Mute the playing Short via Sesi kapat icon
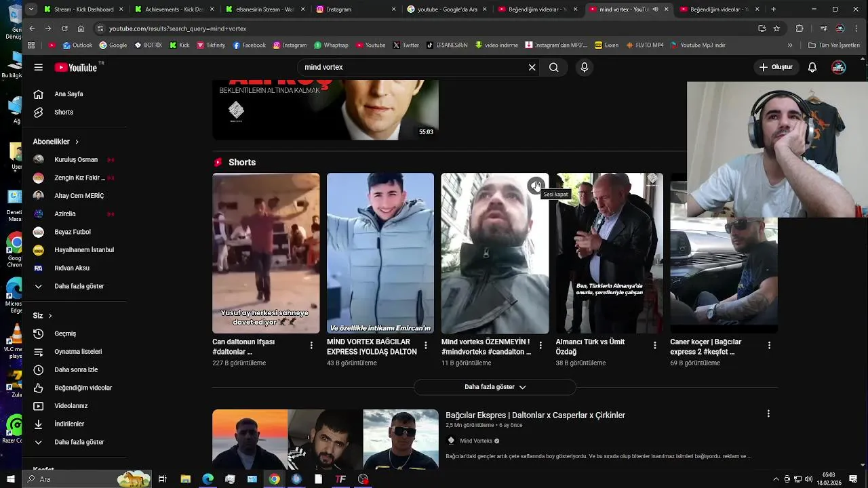This screenshot has width=868, height=488. (x=536, y=185)
